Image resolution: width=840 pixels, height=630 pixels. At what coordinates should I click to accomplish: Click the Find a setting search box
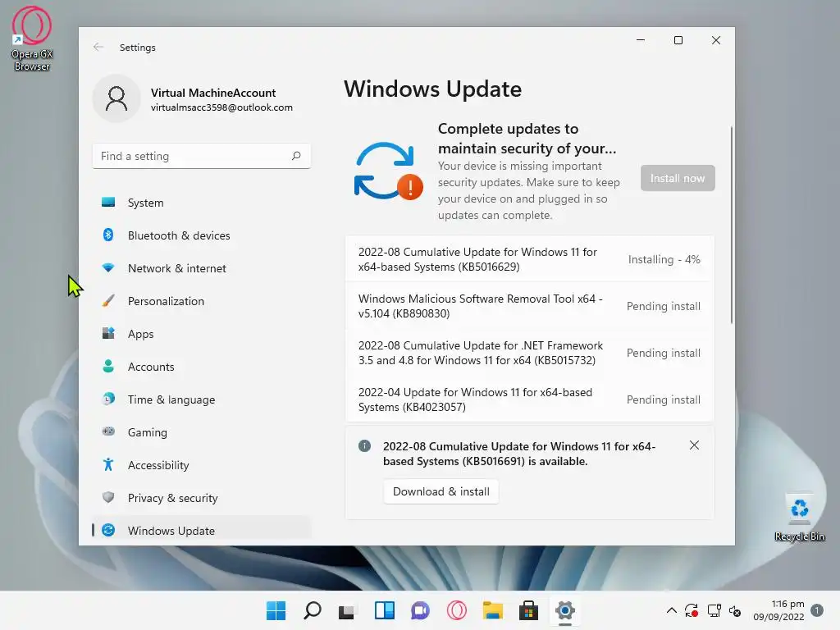(202, 156)
